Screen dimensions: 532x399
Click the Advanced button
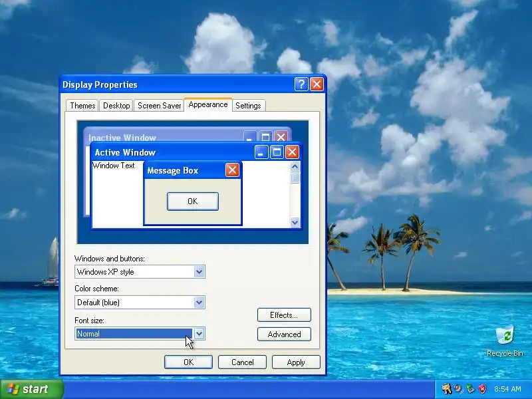point(284,334)
